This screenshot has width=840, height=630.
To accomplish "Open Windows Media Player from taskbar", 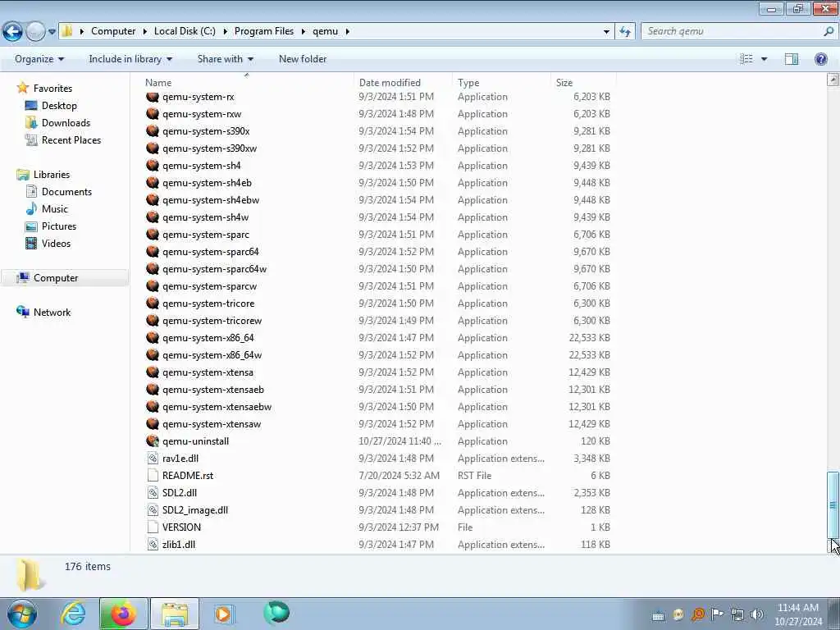I will [223, 614].
